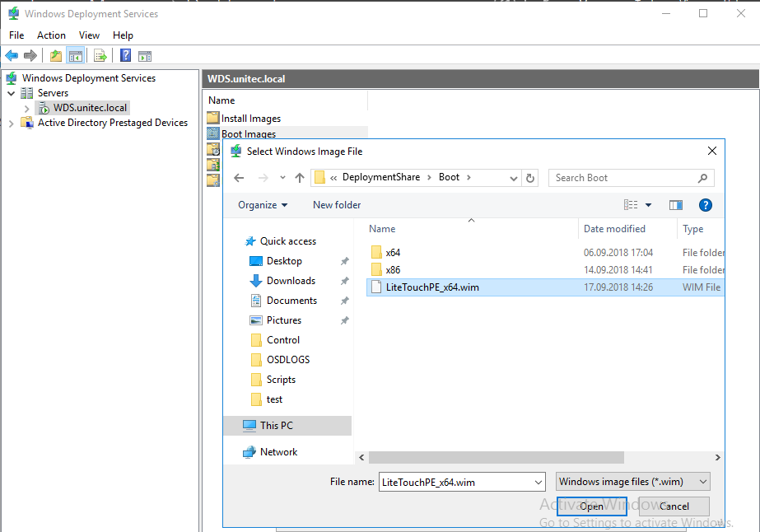The width and height of the screenshot is (760, 532).
Task: Go back in the file dialog
Action: coord(239,178)
